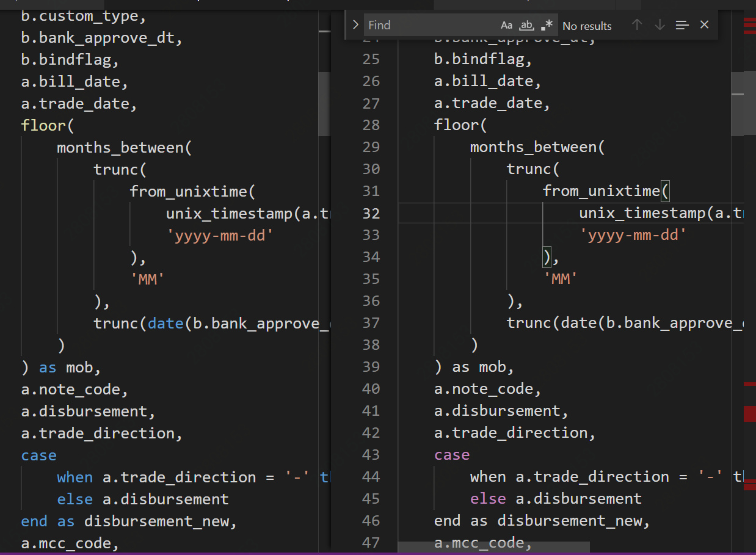
Task: Click 'months_between(' in the left pane
Action: (125, 148)
